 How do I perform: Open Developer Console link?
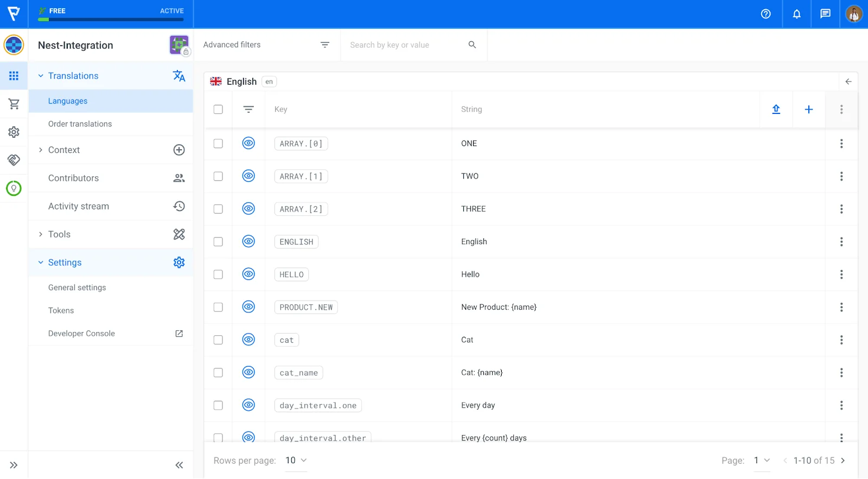click(81, 334)
